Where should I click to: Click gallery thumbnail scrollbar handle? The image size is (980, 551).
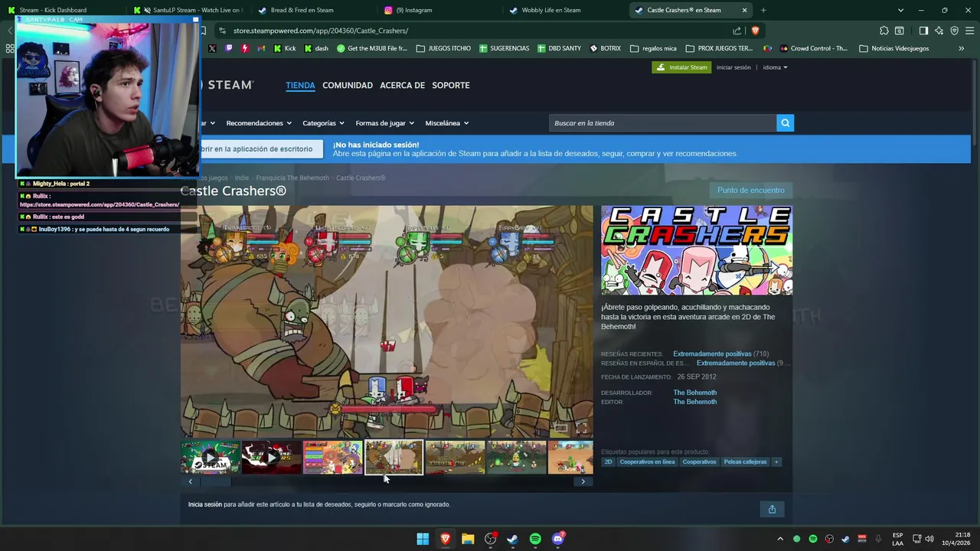click(x=216, y=481)
